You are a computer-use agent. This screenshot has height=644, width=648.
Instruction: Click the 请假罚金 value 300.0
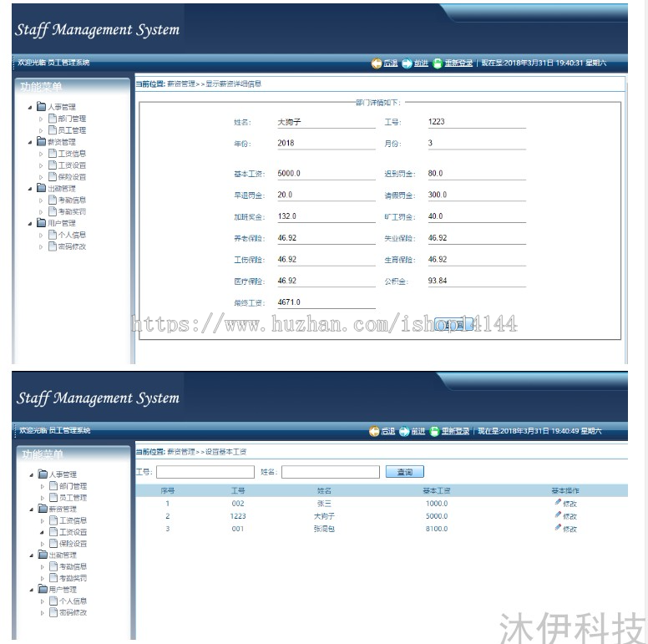[438, 195]
